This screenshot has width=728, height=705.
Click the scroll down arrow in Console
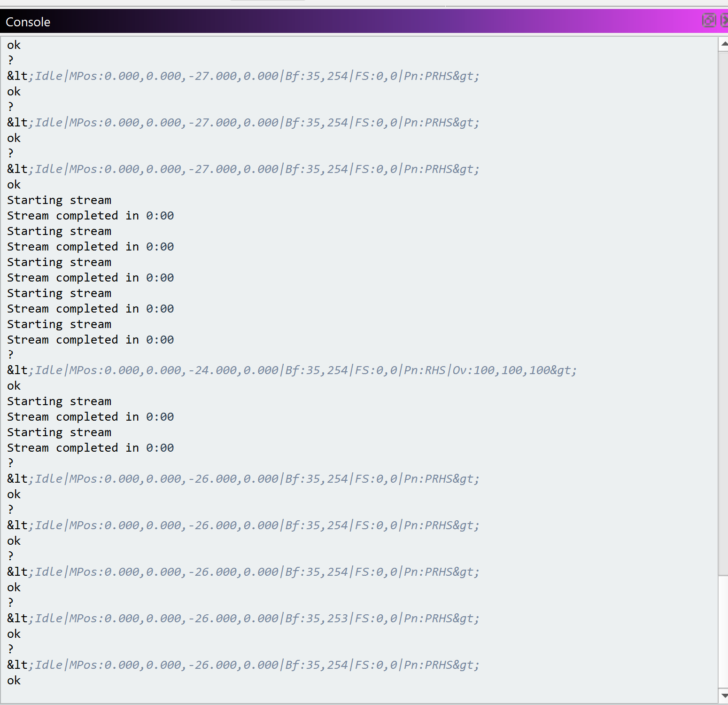(724, 696)
